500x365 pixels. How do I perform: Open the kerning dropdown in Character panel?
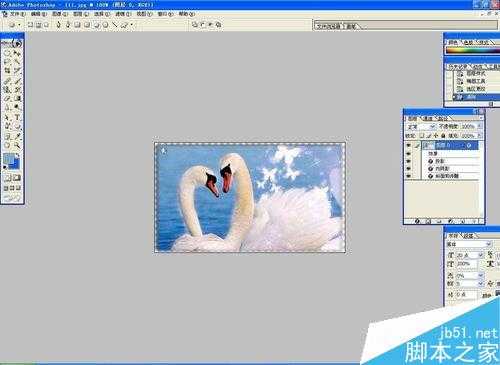pos(481,275)
